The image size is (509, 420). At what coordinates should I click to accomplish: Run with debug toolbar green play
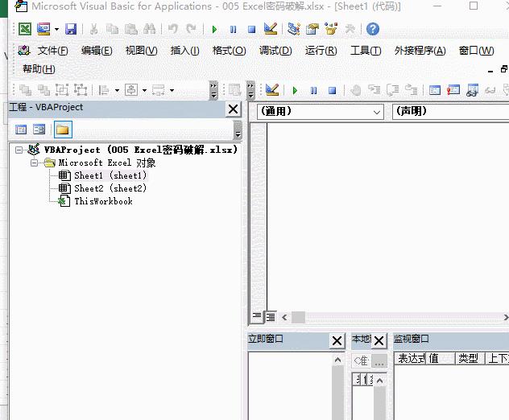point(295,90)
